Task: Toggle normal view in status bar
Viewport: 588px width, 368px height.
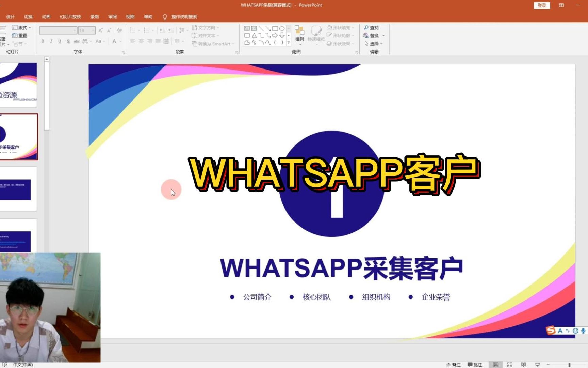Action: click(496, 365)
